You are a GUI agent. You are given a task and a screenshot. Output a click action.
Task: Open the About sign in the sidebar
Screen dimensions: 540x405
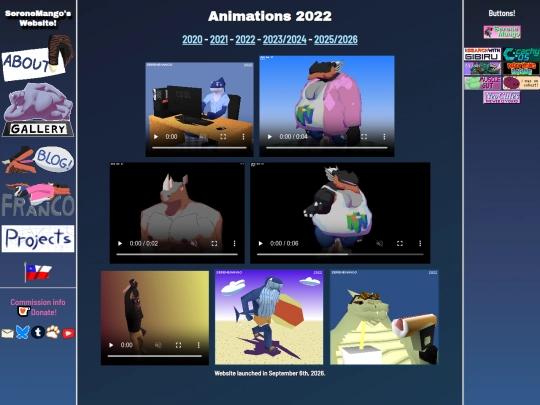tap(37, 59)
